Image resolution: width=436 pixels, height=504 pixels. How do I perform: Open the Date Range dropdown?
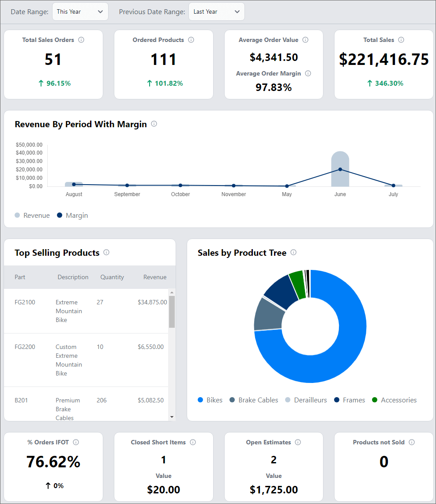(x=80, y=11)
